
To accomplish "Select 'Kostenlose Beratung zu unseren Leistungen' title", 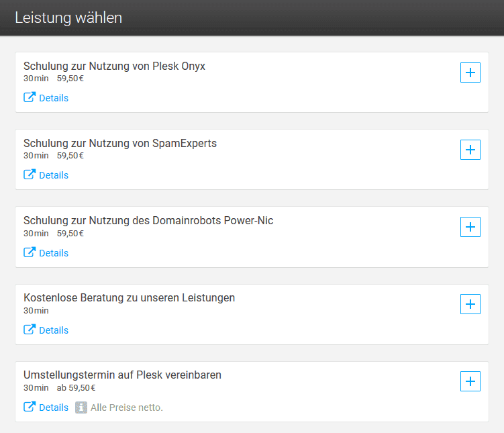I will coord(129,298).
